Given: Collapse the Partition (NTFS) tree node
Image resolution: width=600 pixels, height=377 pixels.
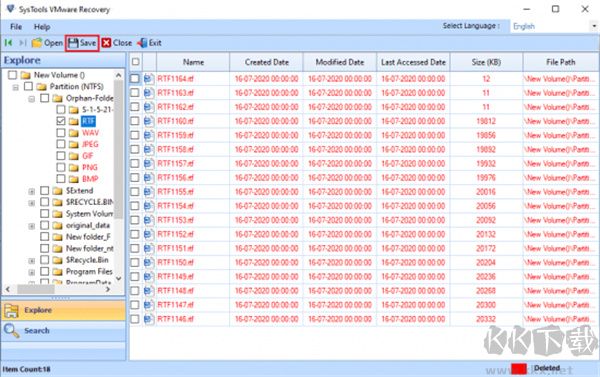Looking at the screenshot, I should click(16, 88).
